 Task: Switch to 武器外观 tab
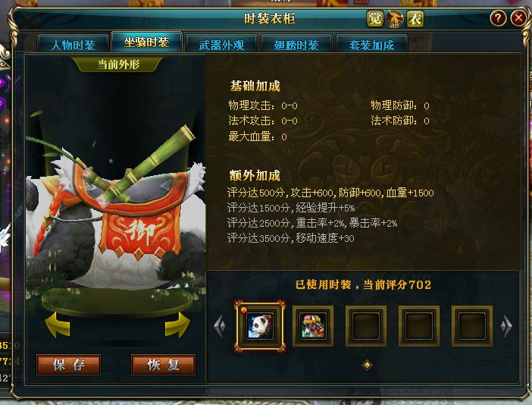click(221, 44)
